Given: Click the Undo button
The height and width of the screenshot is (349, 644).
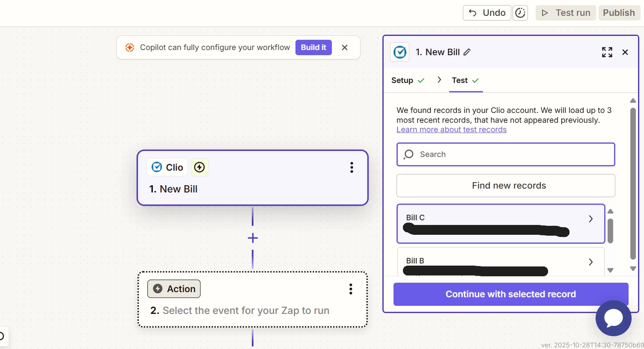Looking at the screenshot, I should 487,13.
